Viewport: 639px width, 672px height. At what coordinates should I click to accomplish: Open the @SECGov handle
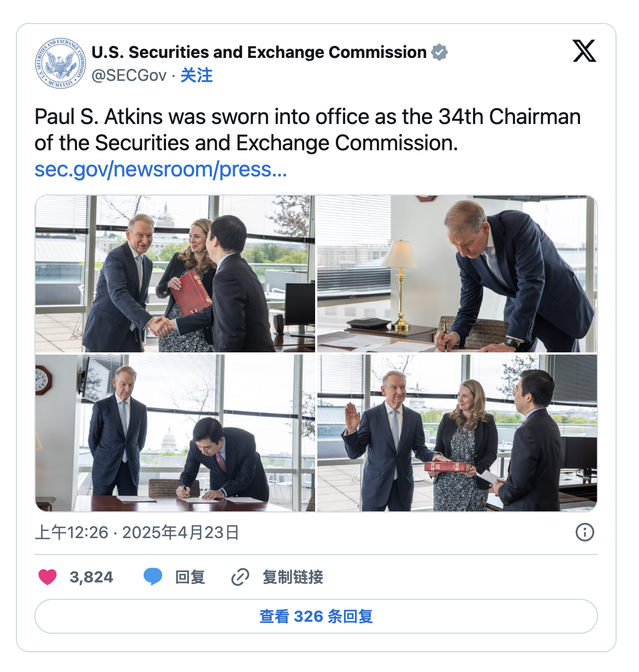pyautogui.click(x=129, y=75)
